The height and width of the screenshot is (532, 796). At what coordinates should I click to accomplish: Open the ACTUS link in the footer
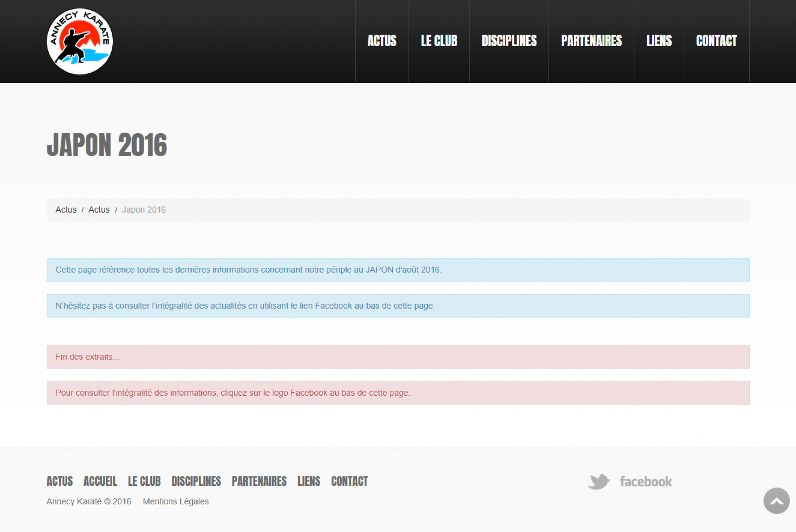coord(59,481)
